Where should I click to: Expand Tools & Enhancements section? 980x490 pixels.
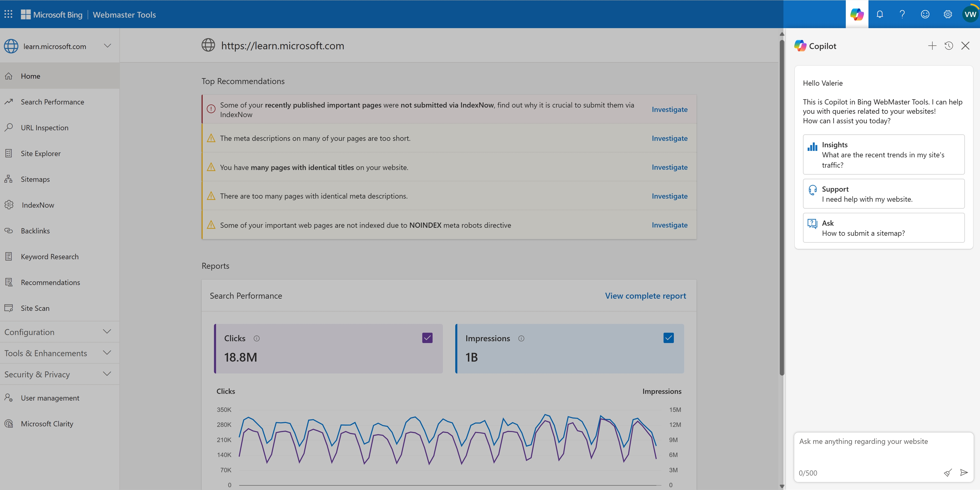point(56,352)
